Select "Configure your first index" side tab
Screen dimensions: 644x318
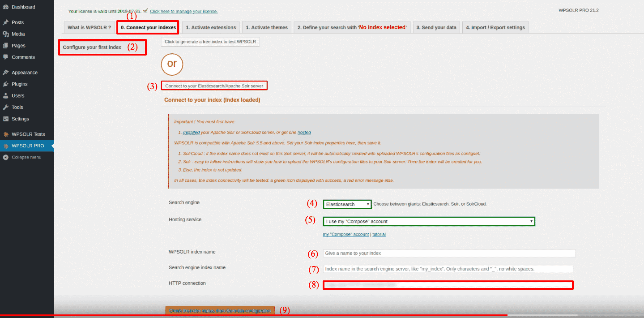(102, 47)
